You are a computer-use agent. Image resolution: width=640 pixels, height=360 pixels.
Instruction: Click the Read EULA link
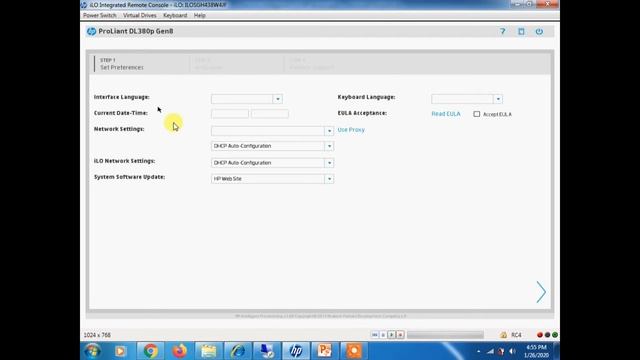pyautogui.click(x=446, y=114)
